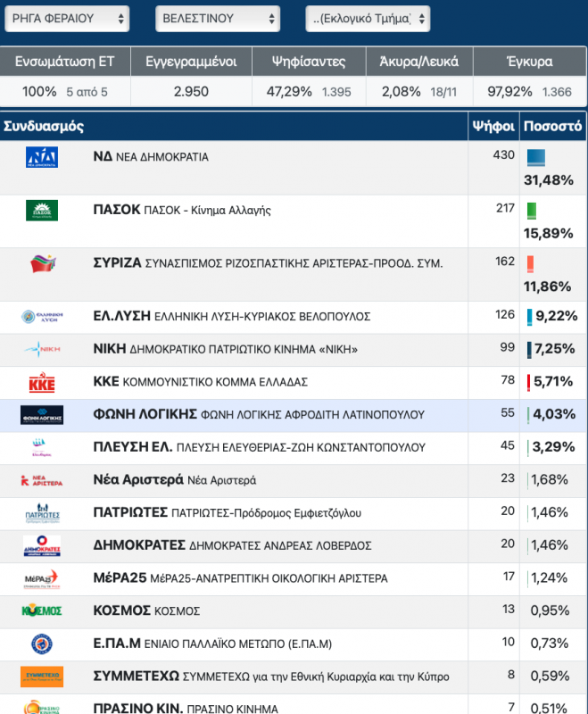Select the ΚΟΣΜΟΣ party name

(146, 610)
